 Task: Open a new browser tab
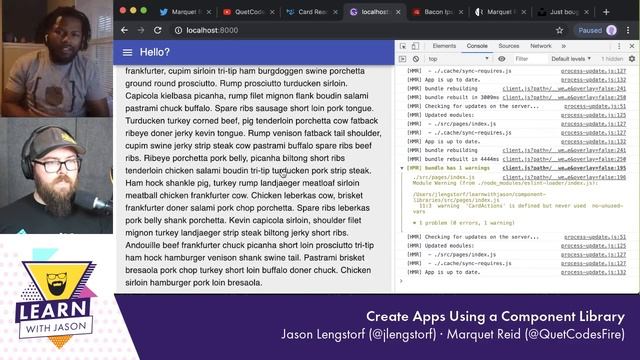point(606,12)
